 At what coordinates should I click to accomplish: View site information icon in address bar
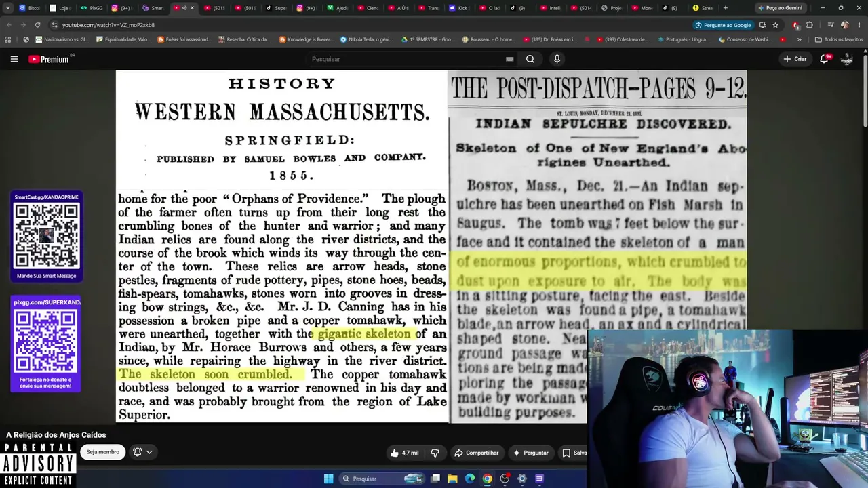pyautogui.click(x=54, y=25)
